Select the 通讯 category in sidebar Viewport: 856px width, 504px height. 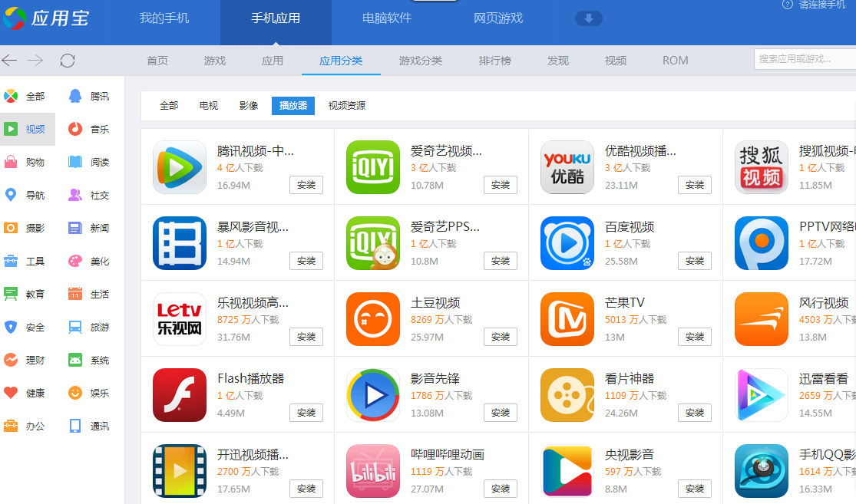pyautogui.click(x=88, y=426)
